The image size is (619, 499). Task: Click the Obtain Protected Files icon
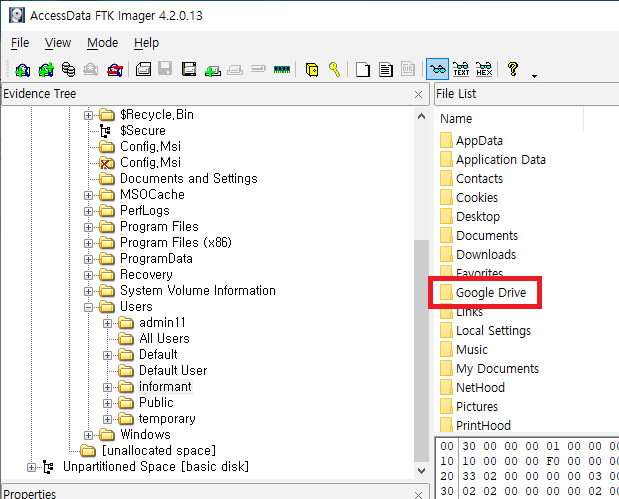[312, 69]
